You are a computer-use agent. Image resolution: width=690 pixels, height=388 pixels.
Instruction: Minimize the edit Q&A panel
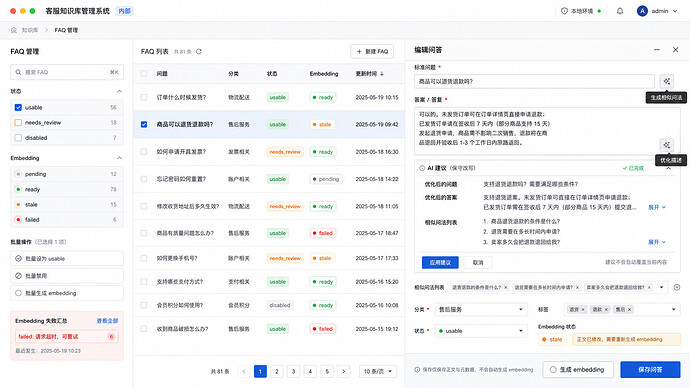coord(657,50)
